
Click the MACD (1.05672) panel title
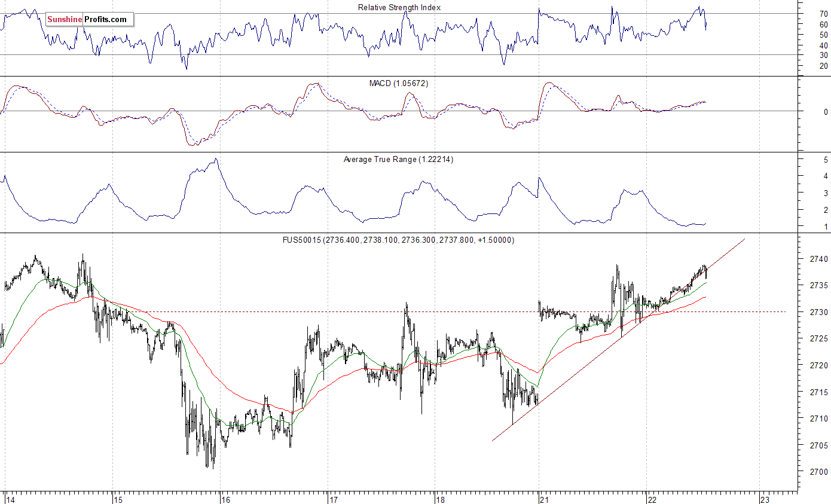(x=399, y=83)
